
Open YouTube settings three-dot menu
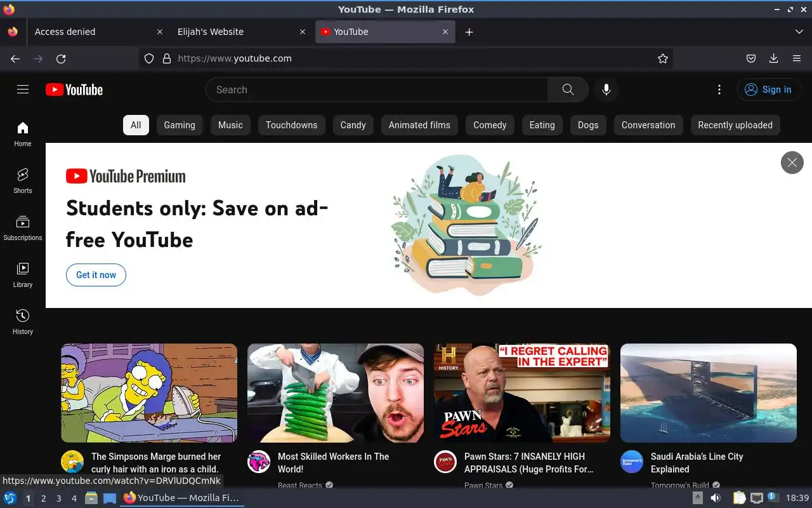[x=719, y=90]
